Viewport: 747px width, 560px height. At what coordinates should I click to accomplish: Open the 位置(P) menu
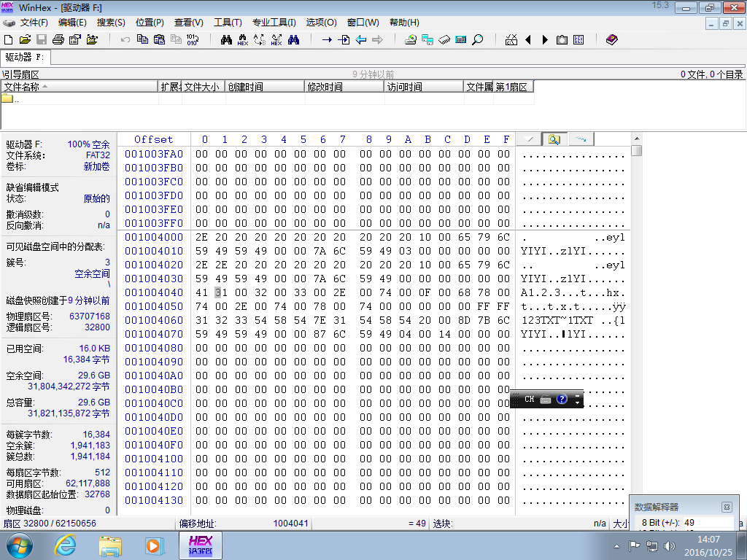click(x=150, y=23)
